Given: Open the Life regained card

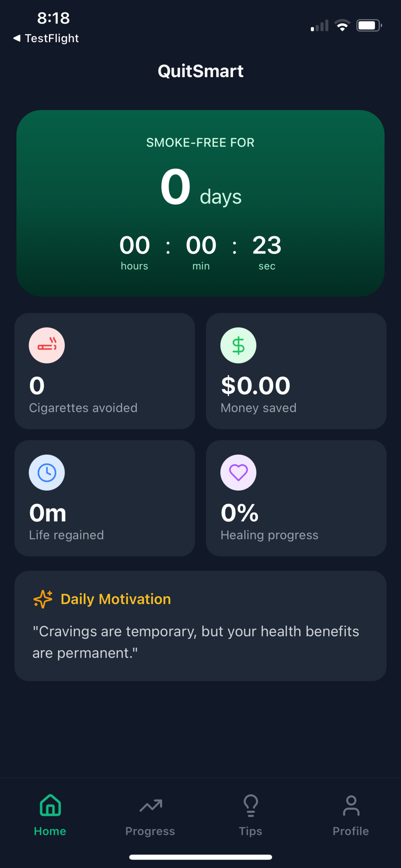Looking at the screenshot, I should pos(105,498).
